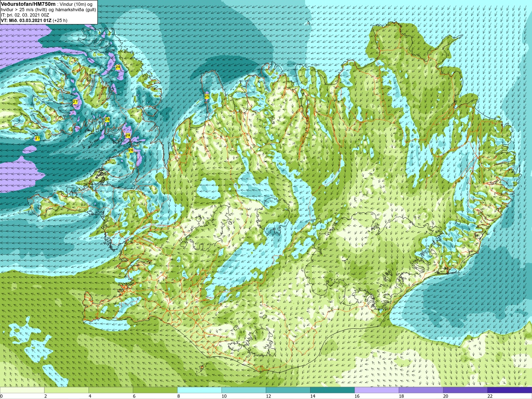
Task: Click the legend scale value 14
Action: point(313,396)
